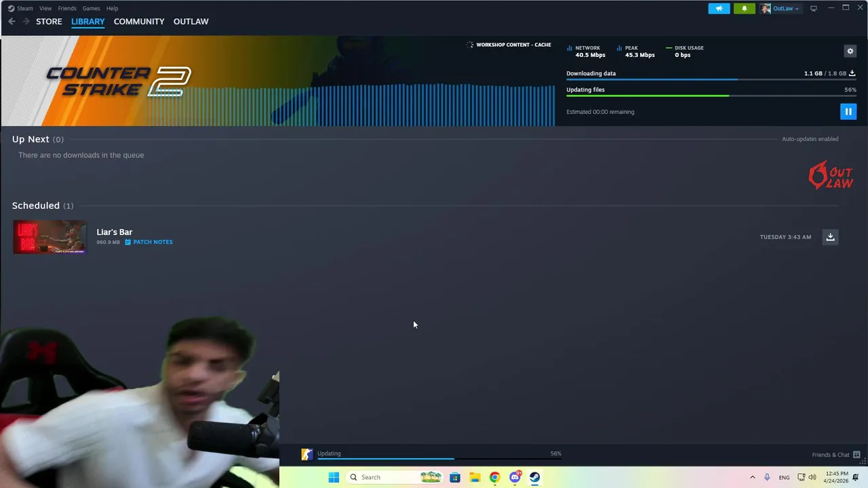
Task: Click the taskbar Search box
Action: pos(395,477)
